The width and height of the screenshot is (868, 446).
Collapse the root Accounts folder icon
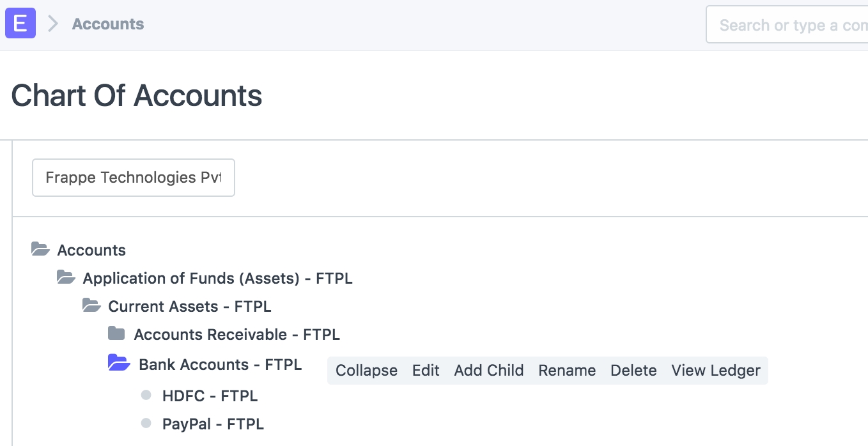pyautogui.click(x=40, y=249)
